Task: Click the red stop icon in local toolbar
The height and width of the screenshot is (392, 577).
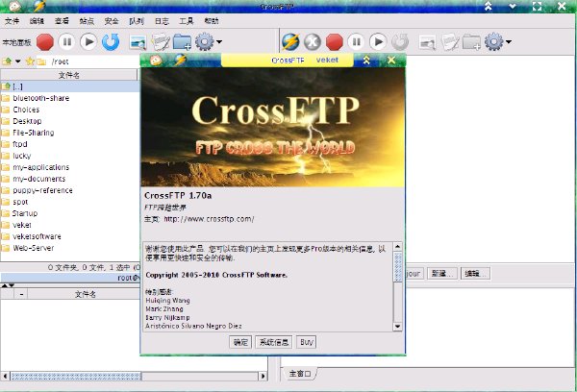Action: click(x=45, y=42)
